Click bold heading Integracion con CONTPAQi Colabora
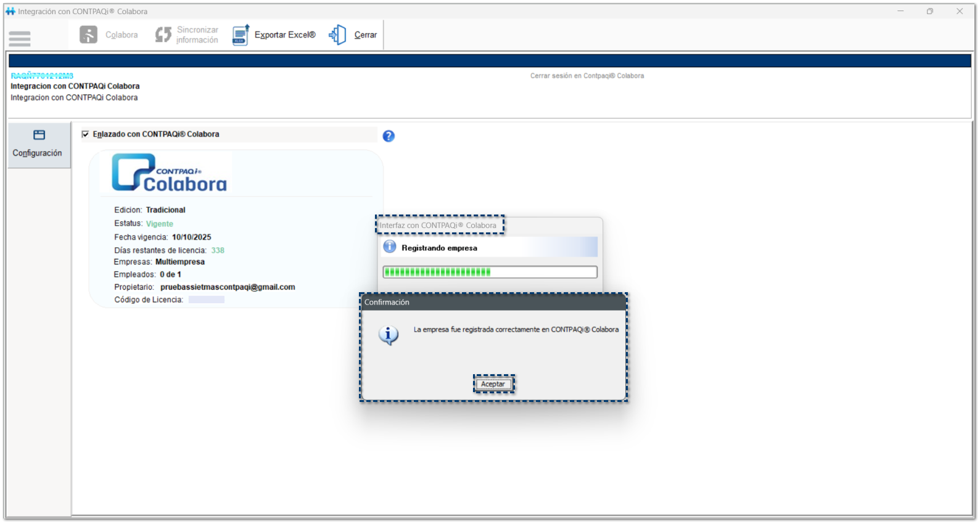This screenshot has width=980, height=524. [x=75, y=86]
